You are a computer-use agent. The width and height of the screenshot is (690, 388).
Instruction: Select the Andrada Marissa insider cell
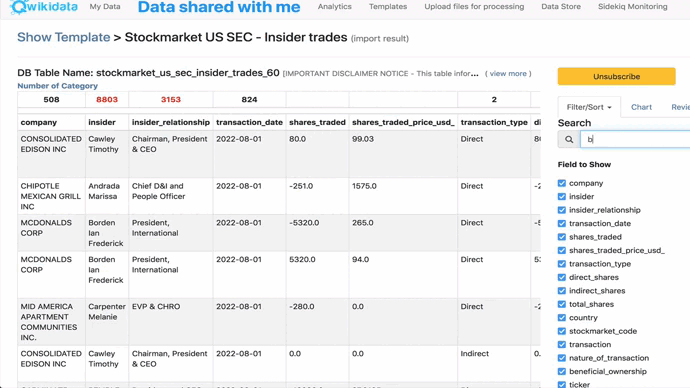107,196
